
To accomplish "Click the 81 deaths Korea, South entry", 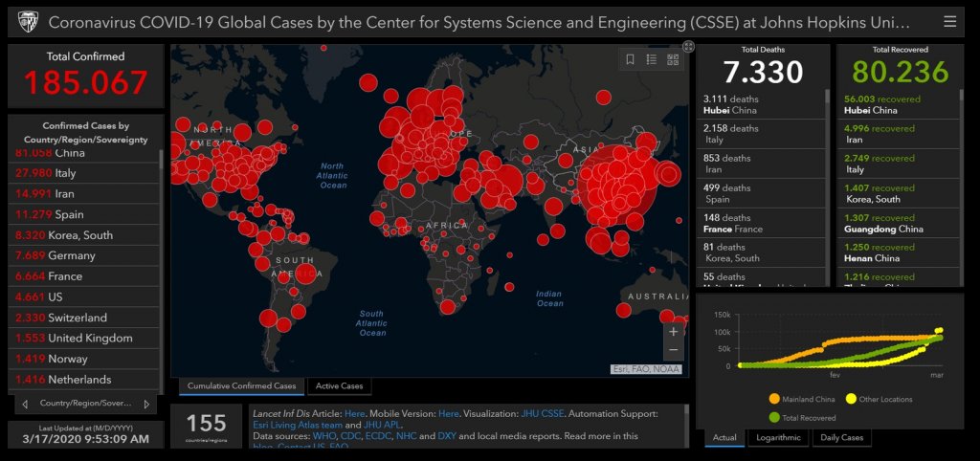I will (x=761, y=252).
